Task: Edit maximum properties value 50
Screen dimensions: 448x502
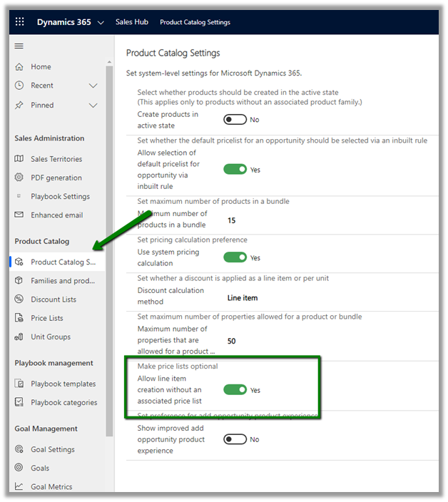Action: 232,341
